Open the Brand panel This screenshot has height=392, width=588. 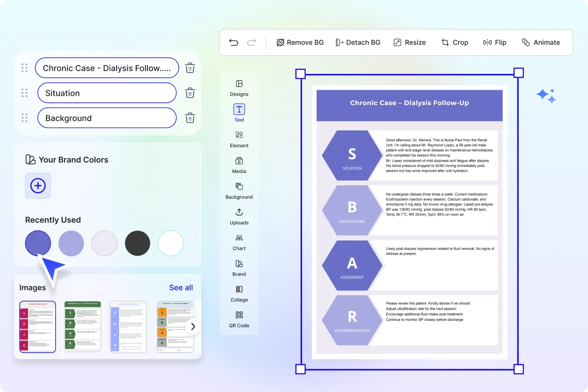(x=239, y=269)
